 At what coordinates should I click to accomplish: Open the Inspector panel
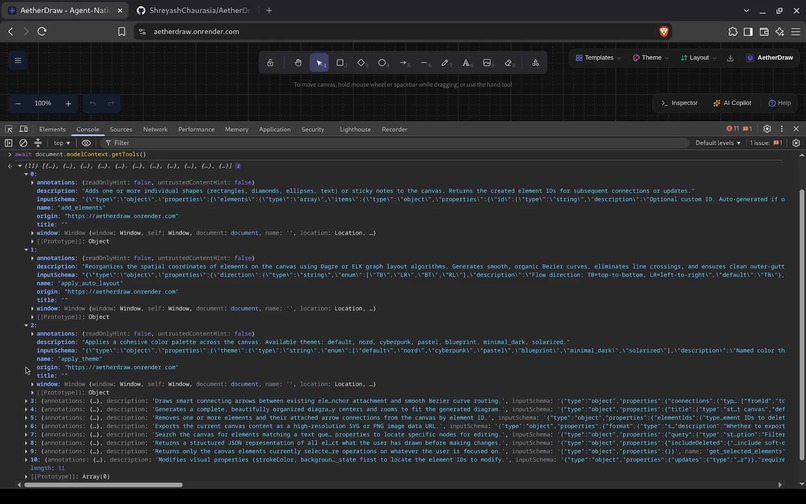[680, 103]
